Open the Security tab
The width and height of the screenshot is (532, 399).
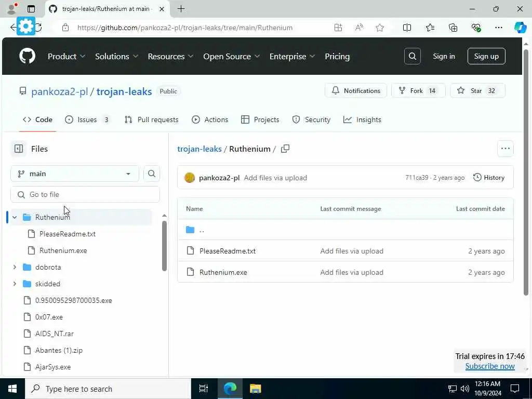312,119
